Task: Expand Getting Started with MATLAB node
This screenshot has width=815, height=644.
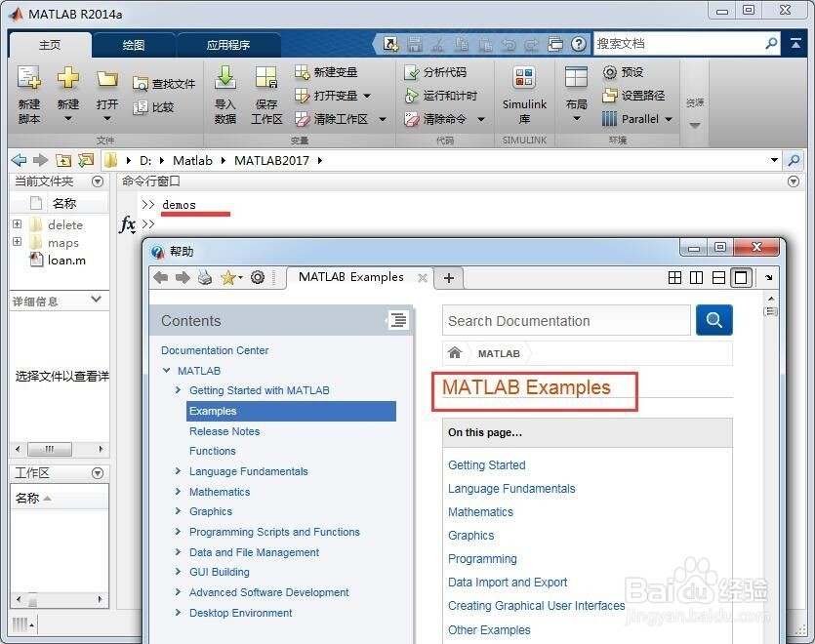Action: click(179, 390)
